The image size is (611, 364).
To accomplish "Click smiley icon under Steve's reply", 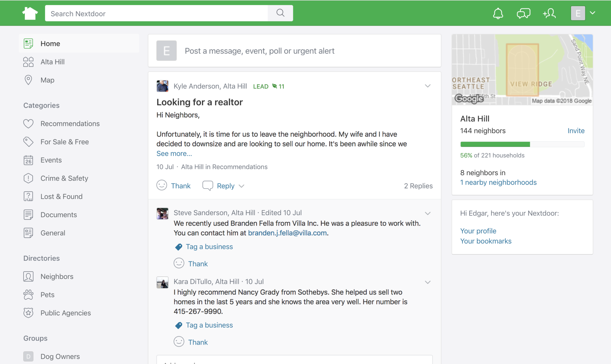I will pyautogui.click(x=179, y=263).
